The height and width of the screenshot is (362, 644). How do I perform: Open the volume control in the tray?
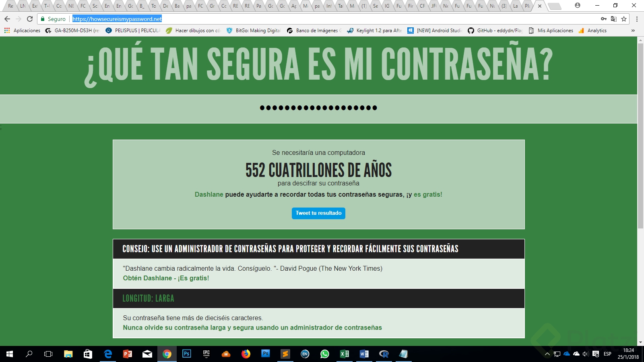click(x=586, y=354)
